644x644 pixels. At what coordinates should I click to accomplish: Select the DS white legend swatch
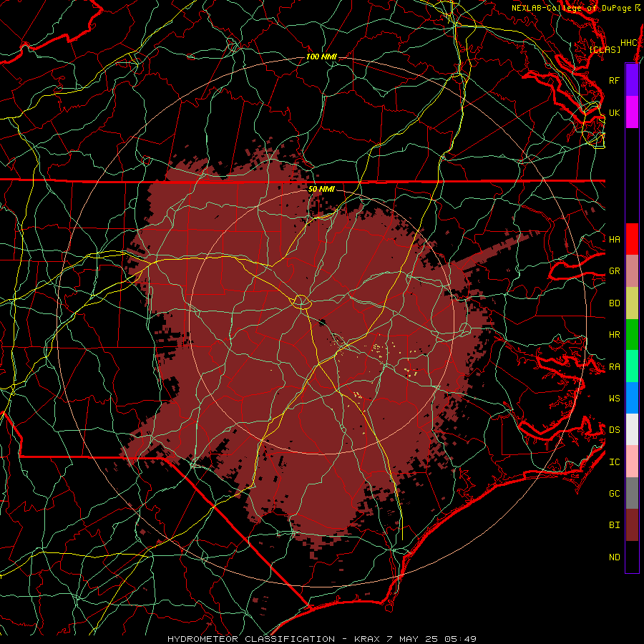click(x=632, y=429)
